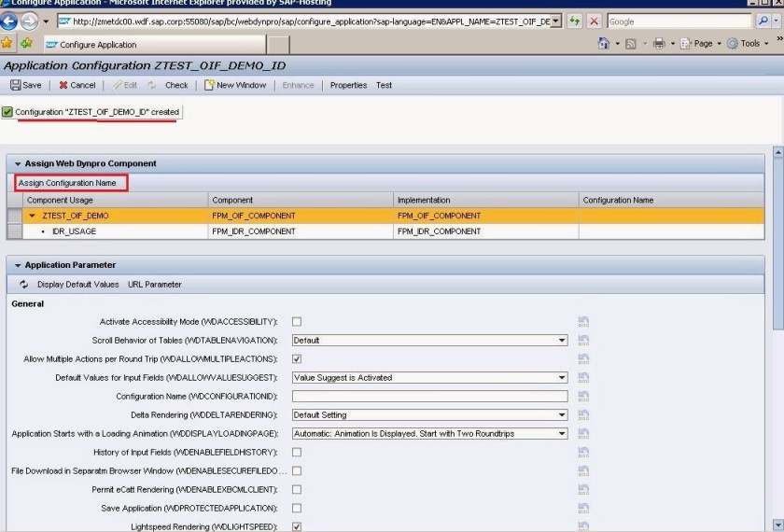784x532 pixels.
Task: Enable the Activate Accessibility Mode checkbox
Action: (297, 322)
